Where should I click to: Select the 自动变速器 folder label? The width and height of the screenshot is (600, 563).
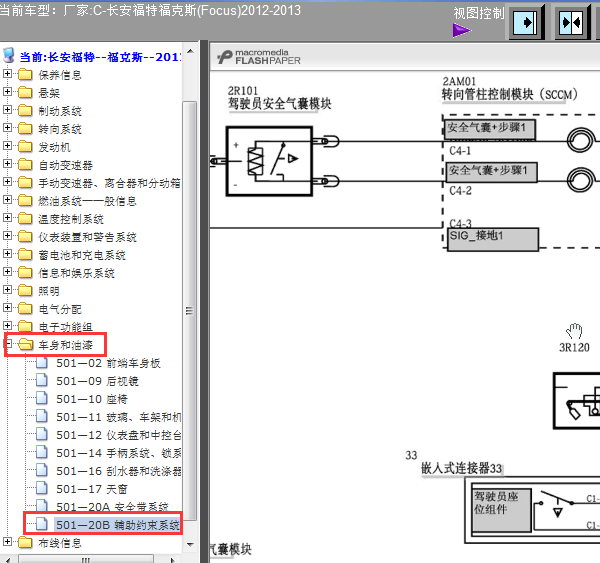coord(65,165)
